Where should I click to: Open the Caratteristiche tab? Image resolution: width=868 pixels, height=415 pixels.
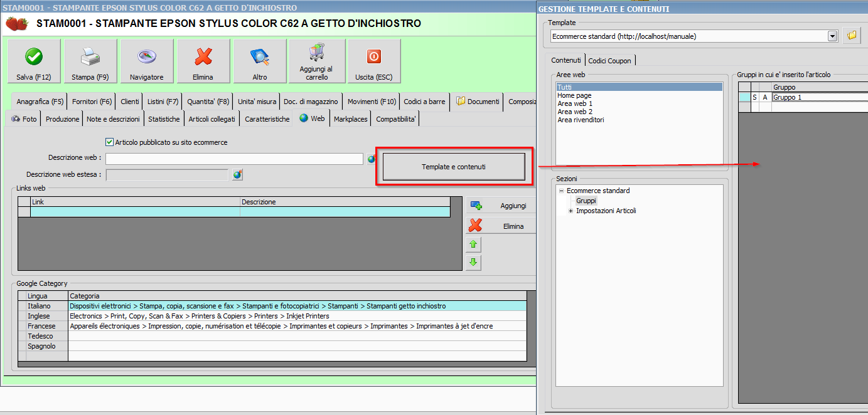point(267,119)
